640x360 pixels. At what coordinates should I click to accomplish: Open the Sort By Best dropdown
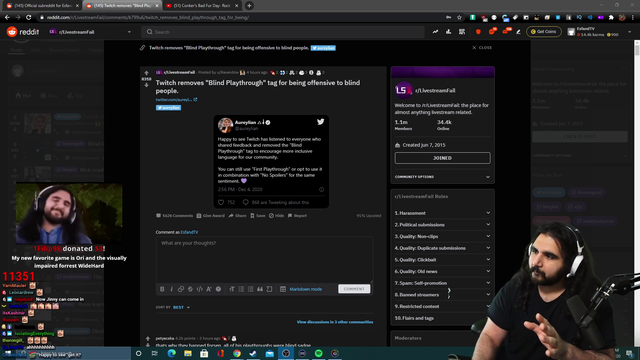[x=181, y=307]
